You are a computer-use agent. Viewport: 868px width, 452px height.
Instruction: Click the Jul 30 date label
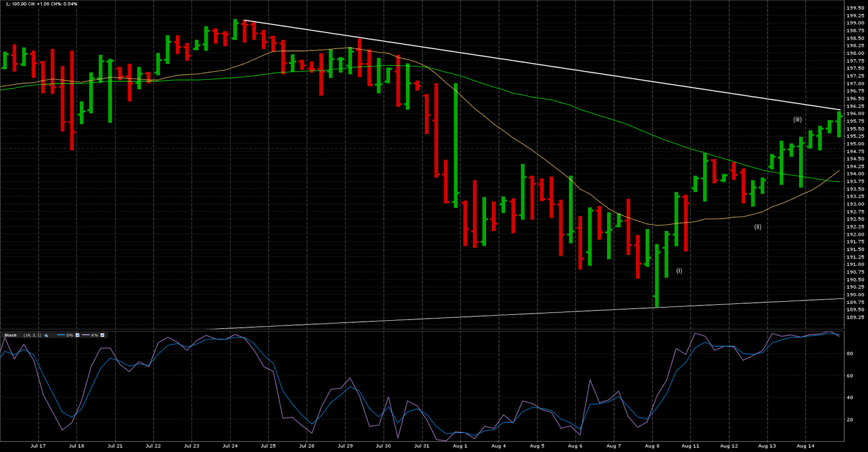coord(383,446)
